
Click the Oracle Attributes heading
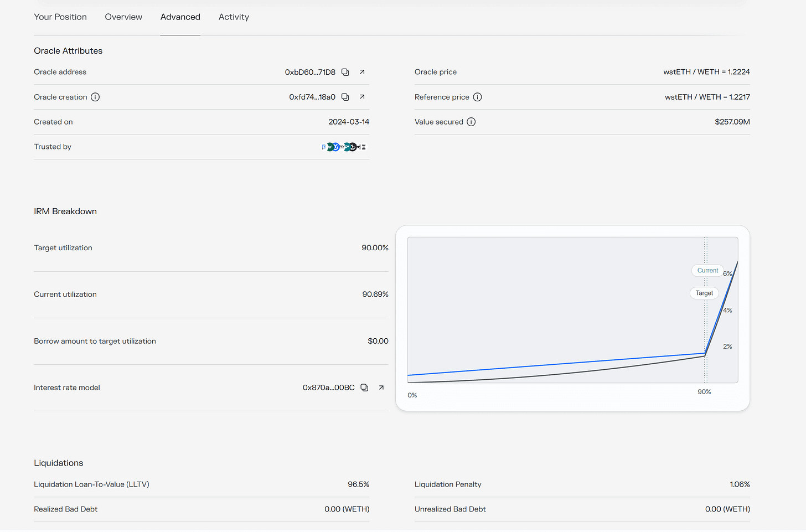pos(68,51)
